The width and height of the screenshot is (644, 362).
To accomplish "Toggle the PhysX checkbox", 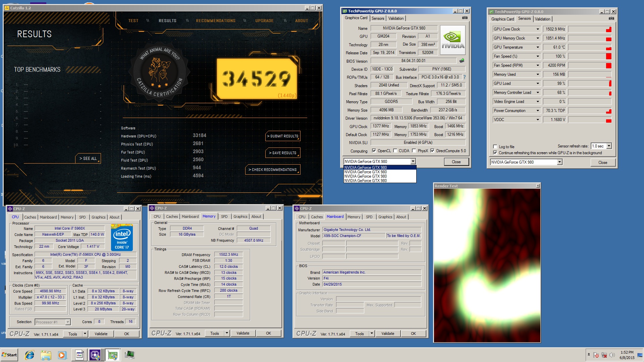I will pos(414,151).
